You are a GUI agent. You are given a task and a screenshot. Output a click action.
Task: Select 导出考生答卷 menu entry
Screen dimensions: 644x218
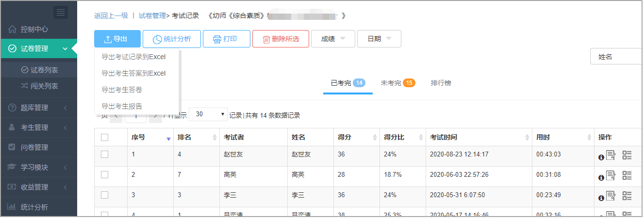pos(122,90)
